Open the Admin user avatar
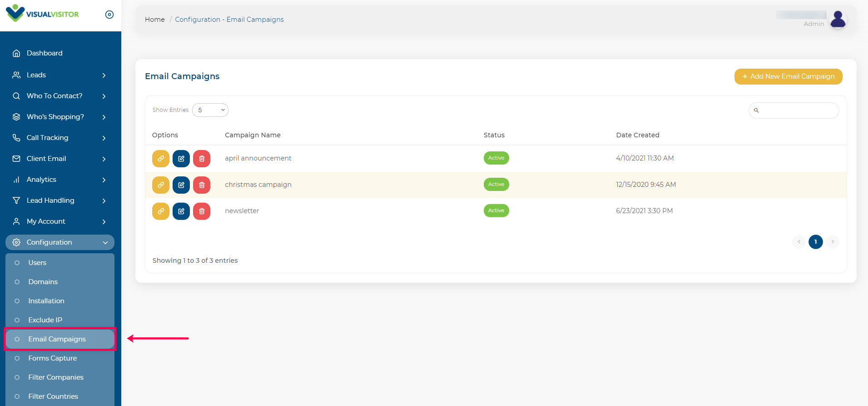The width and height of the screenshot is (868, 406). pos(838,19)
